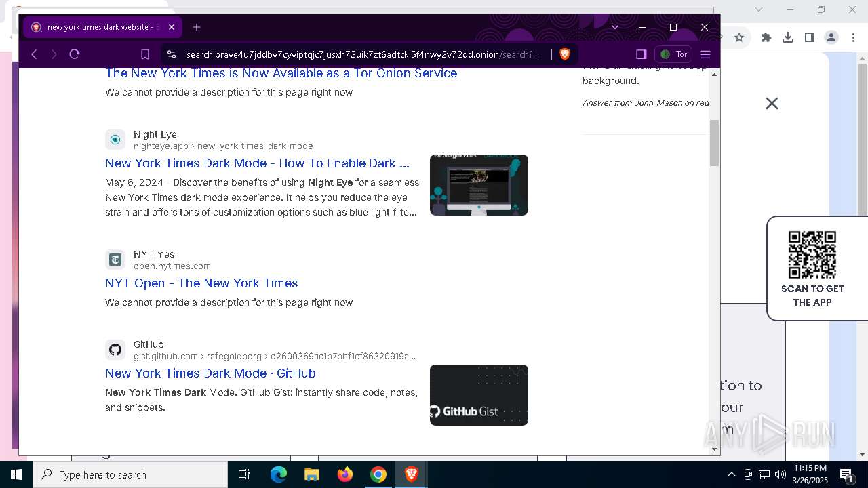Expand Chrome tab search chevron
The width and height of the screenshot is (868, 488).
click(759, 9)
